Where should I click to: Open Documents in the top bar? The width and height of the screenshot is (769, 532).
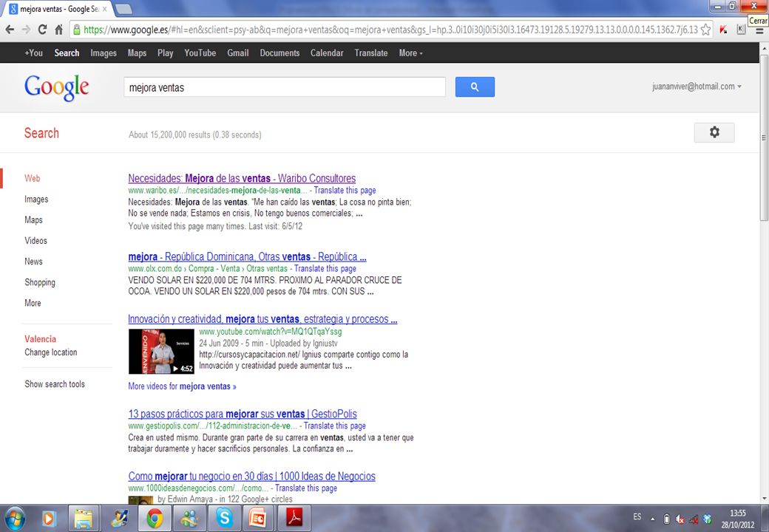(x=280, y=53)
